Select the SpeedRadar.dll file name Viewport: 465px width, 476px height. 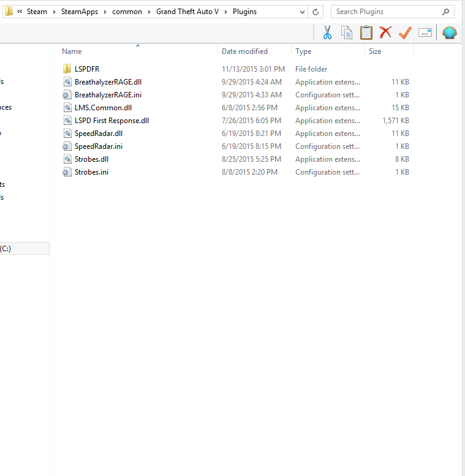click(x=99, y=134)
